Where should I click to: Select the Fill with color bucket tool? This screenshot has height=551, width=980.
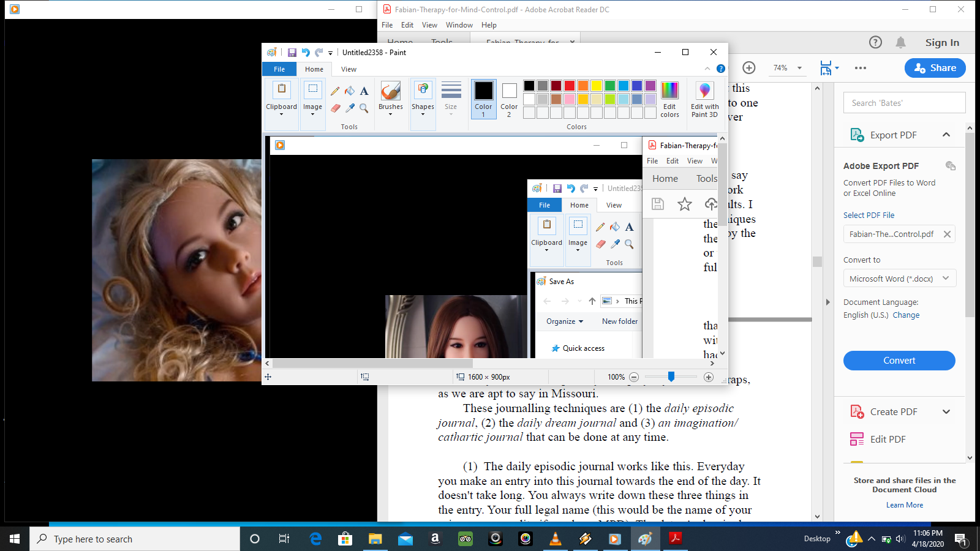point(350,91)
